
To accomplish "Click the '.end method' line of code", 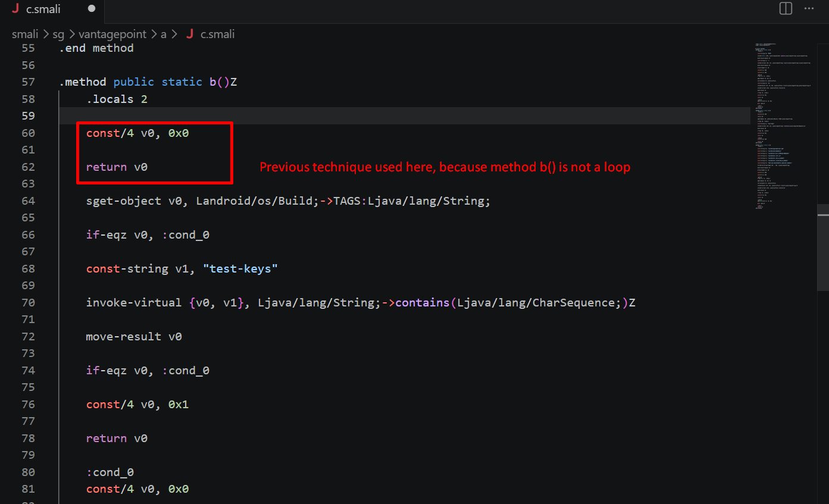I will click(96, 48).
